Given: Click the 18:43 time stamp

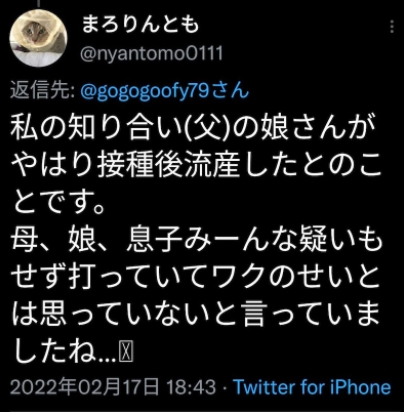Looking at the screenshot, I should (191, 387).
